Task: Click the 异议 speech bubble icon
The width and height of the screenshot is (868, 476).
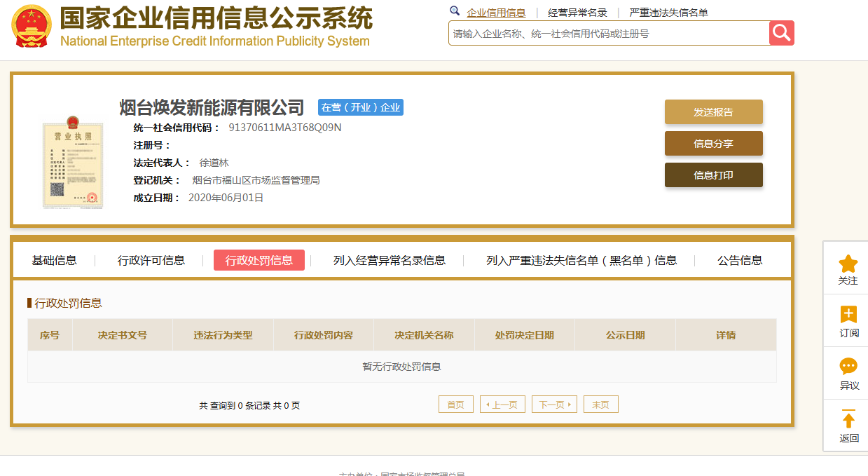Action: (848, 367)
